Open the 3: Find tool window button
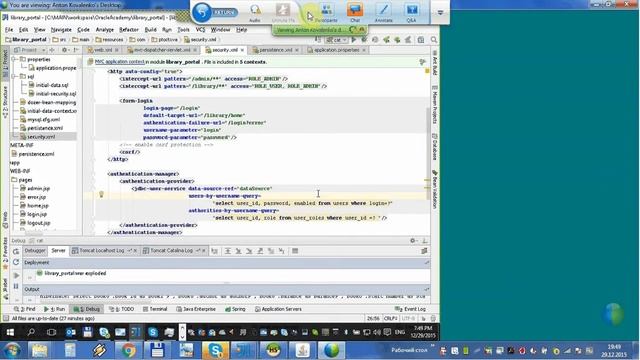Screen dimensions: 640x360 [24, 309]
